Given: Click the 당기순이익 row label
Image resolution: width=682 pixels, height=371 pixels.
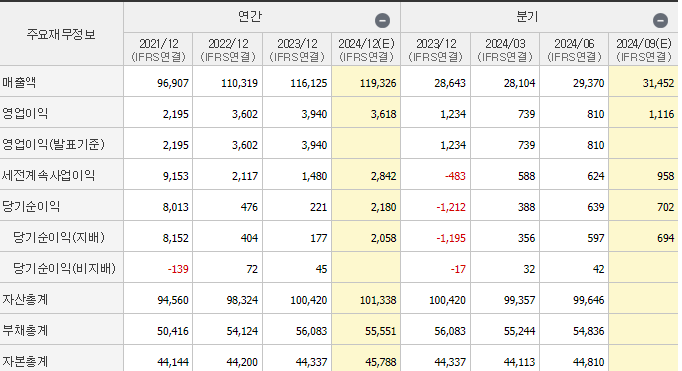Looking at the screenshot, I should pyautogui.click(x=31, y=206).
